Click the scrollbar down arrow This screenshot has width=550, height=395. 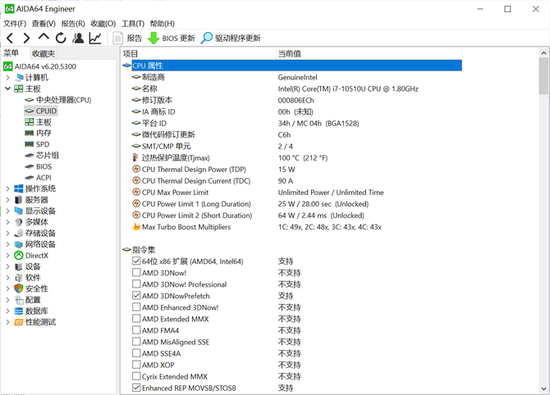click(543, 389)
